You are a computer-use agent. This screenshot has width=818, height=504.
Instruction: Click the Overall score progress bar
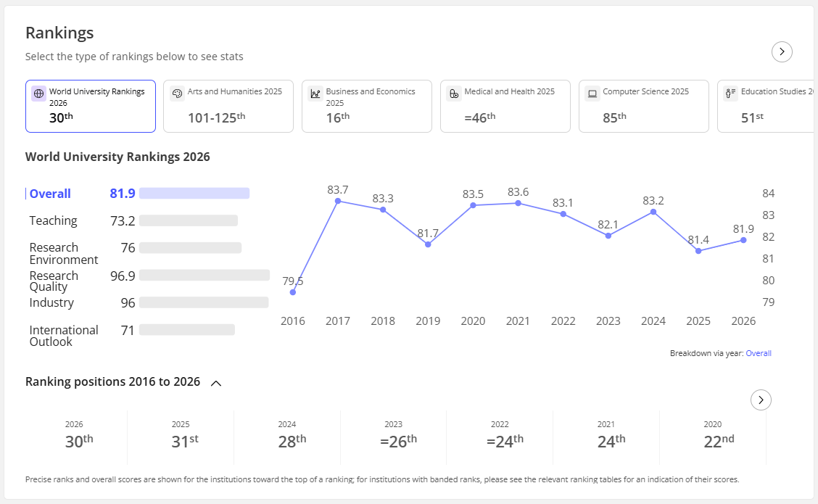(194, 194)
